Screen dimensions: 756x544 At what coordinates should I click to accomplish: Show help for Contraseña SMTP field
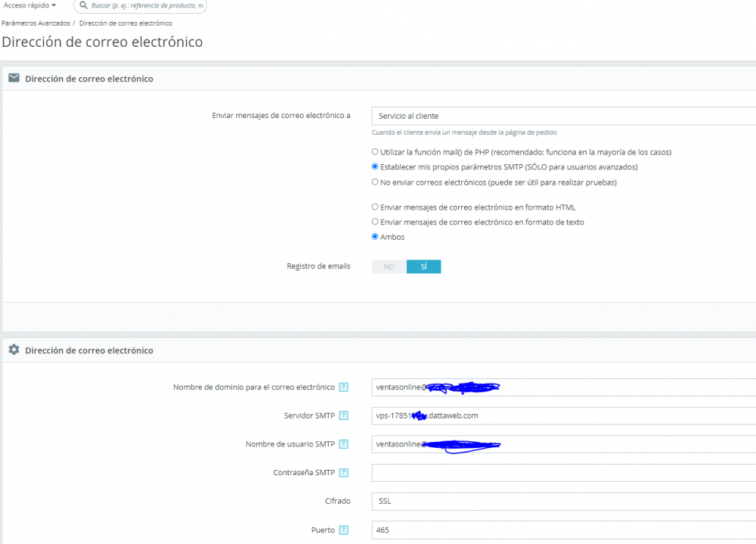point(344,473)
